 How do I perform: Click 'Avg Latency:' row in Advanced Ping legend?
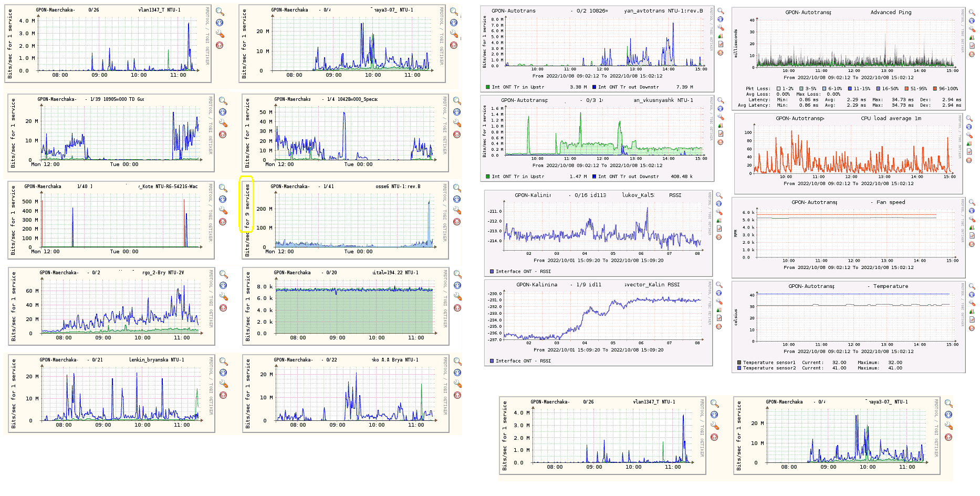pyautogui.click(x=849, y=105)
